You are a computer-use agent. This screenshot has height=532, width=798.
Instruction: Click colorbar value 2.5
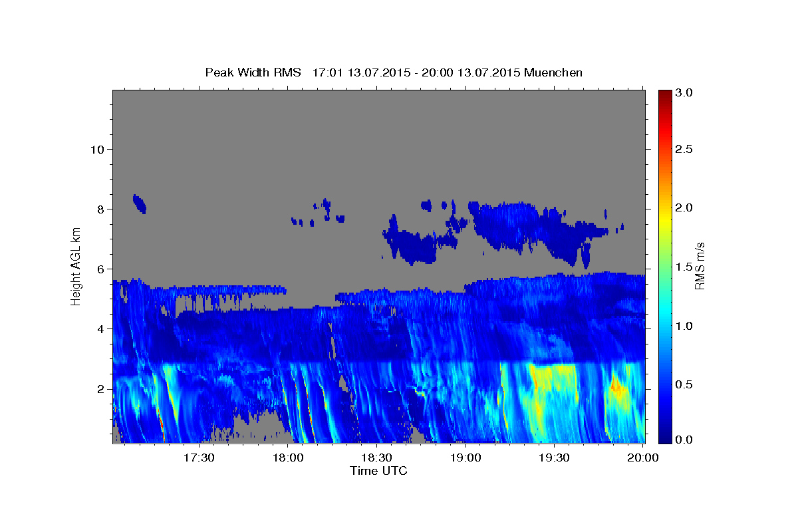coord(685,149)
